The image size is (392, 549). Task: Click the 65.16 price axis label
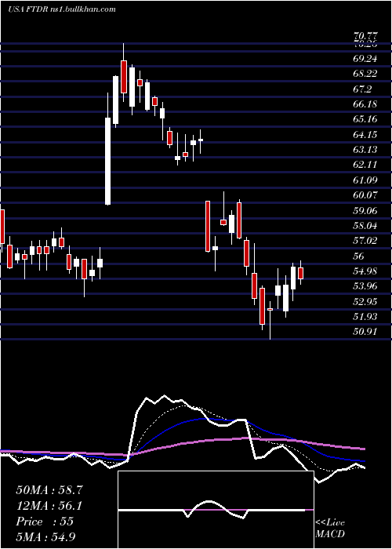pyautogui.click(x=365, y=119)
